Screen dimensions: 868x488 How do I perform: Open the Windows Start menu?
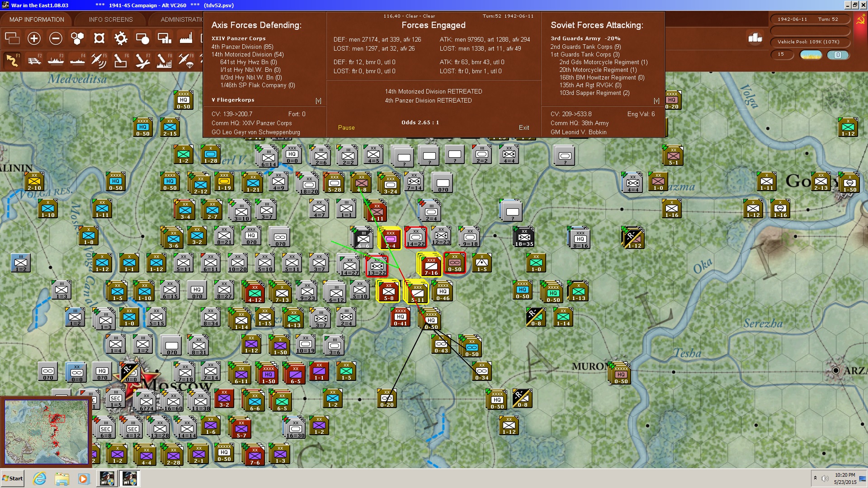pyautogui.click(x=13, y=479)
